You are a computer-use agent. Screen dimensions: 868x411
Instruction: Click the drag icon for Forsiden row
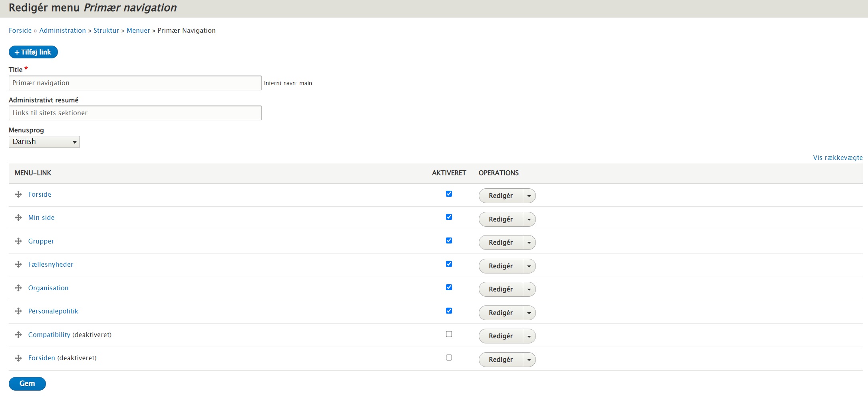[x=18, y=358]
